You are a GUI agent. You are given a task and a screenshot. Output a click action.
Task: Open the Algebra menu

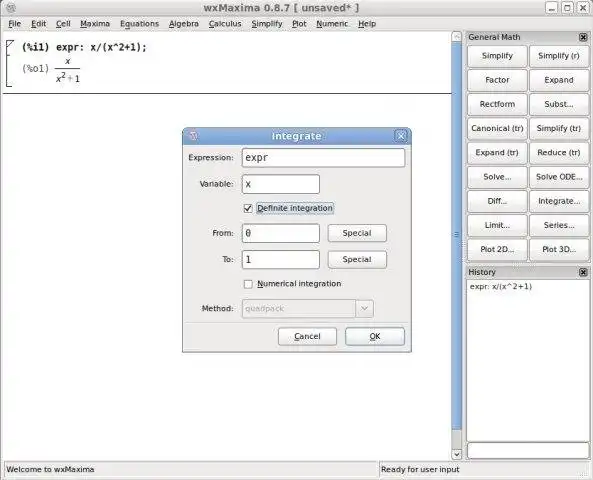point(184,24)
